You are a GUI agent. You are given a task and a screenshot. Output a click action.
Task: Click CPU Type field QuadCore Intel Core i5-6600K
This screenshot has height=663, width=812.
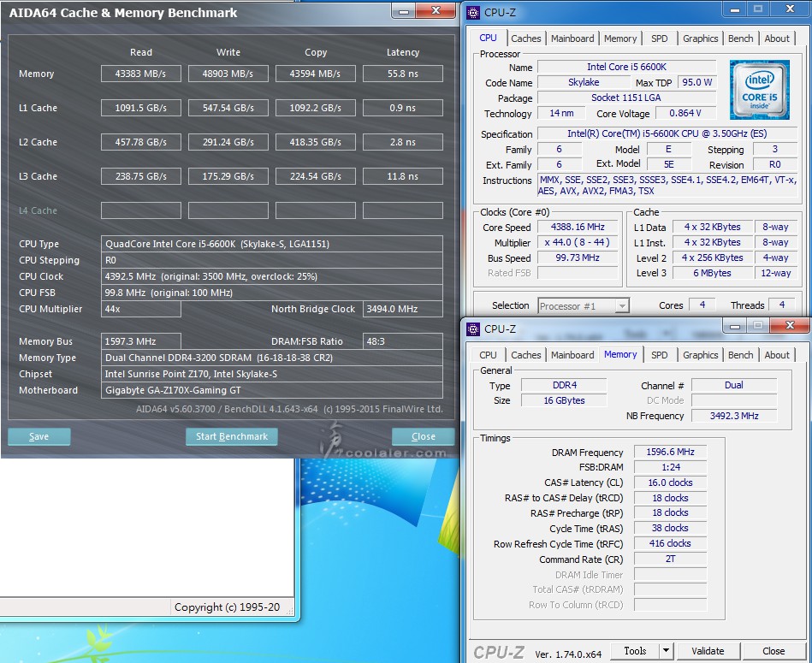point(272,244)
